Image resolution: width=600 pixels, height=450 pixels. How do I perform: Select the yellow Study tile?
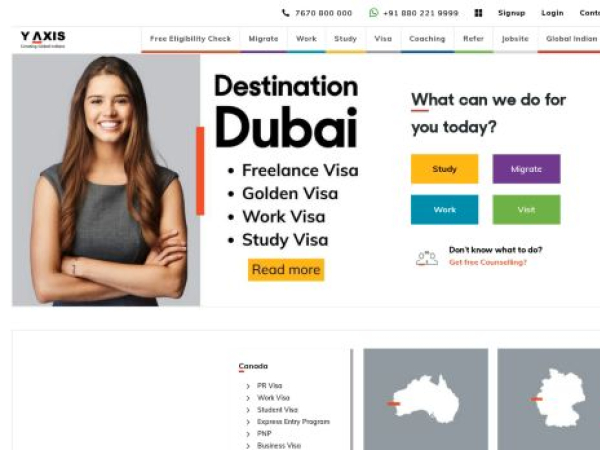click(x=444, y=169)
